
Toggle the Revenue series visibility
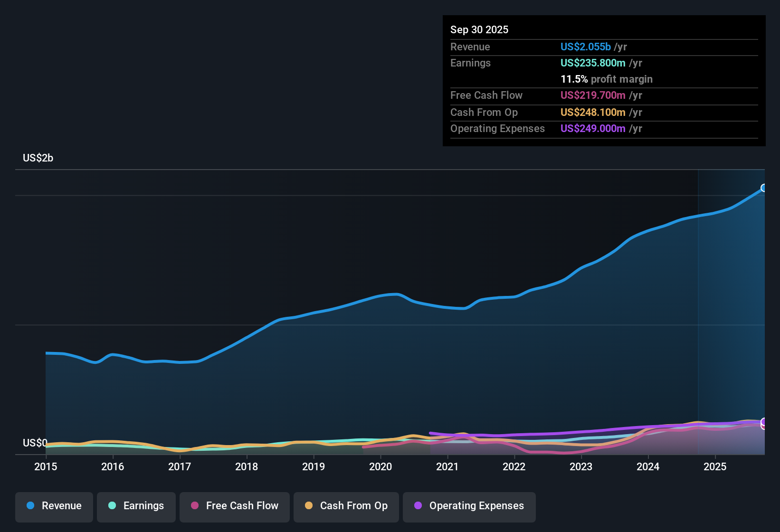[x=54, y=506]
